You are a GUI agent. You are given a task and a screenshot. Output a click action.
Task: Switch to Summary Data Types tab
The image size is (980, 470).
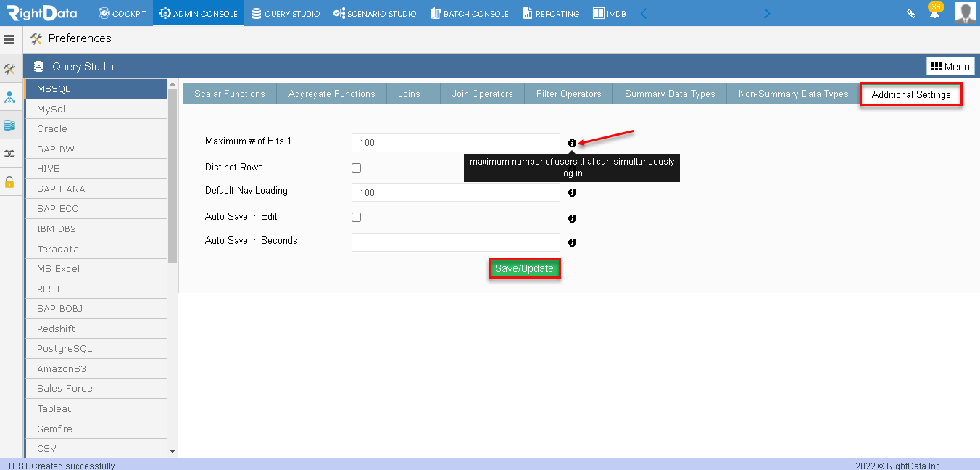tap(670, 94)
